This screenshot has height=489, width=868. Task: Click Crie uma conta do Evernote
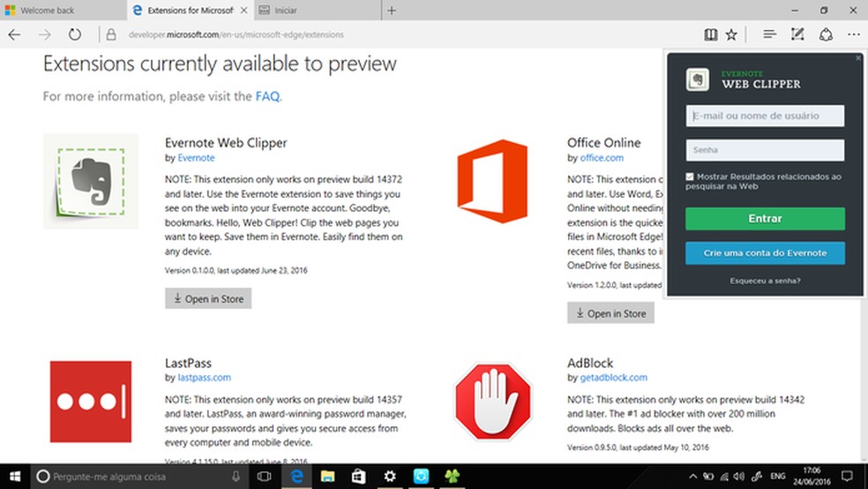tap(765, 253)
